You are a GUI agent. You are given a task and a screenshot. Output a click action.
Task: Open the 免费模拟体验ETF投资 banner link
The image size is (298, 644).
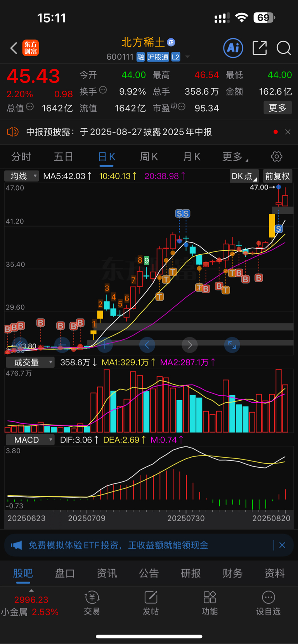[118, 545]
